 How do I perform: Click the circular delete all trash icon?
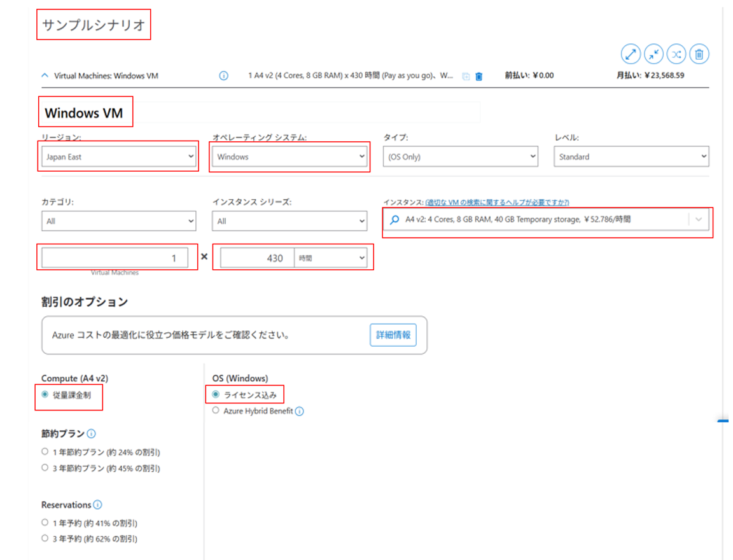click(x=699, y=55)
